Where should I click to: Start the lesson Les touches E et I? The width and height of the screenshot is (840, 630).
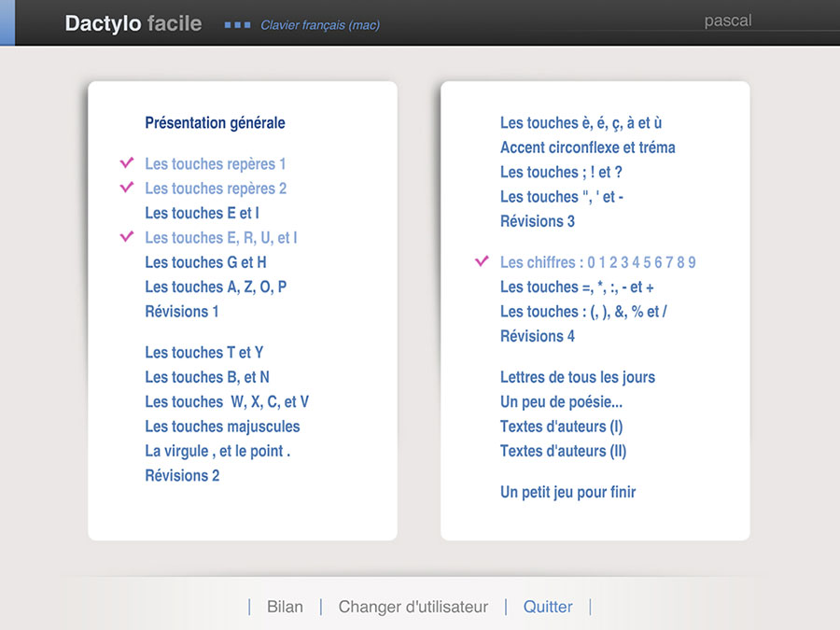pos(202,213)
